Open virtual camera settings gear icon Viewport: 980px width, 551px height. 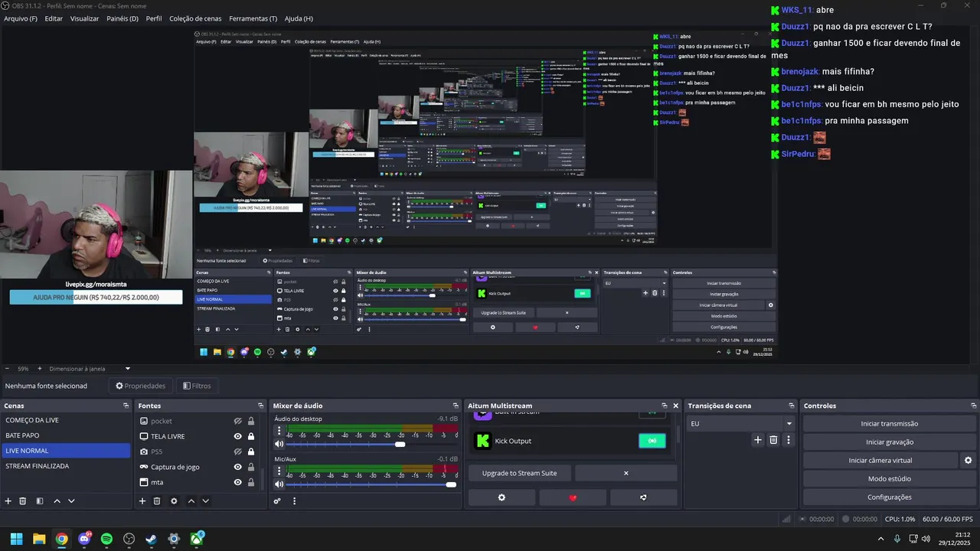point(968,461)
